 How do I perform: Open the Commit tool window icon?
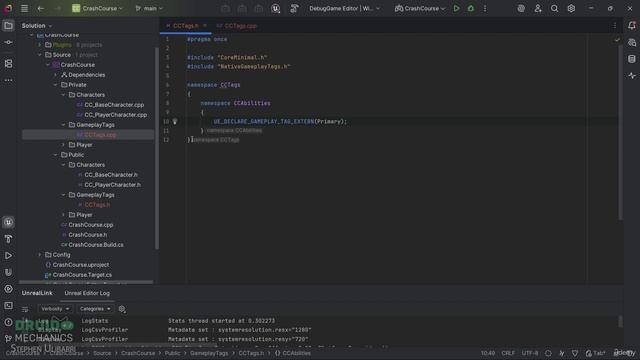(x=8, y=42)
